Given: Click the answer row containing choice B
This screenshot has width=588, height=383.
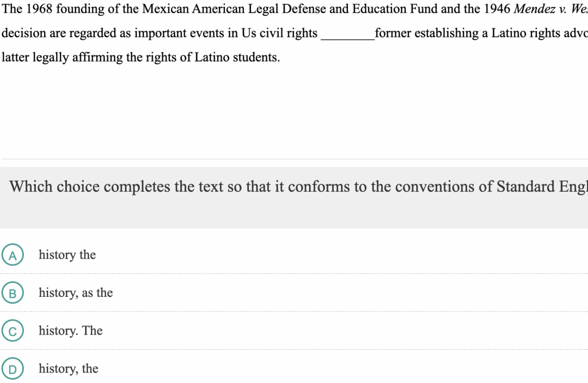Looking at the screenshot, I should [294, 293].
